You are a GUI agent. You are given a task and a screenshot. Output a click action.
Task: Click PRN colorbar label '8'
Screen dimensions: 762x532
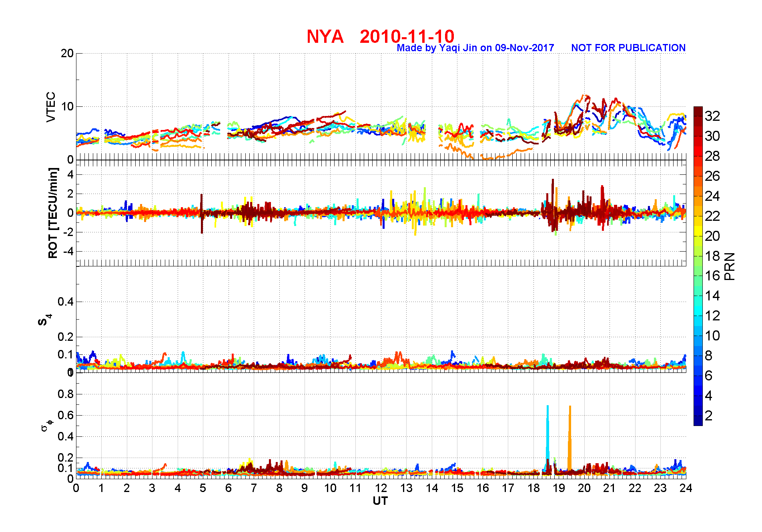pyautogui.click(x=709, y=356)
